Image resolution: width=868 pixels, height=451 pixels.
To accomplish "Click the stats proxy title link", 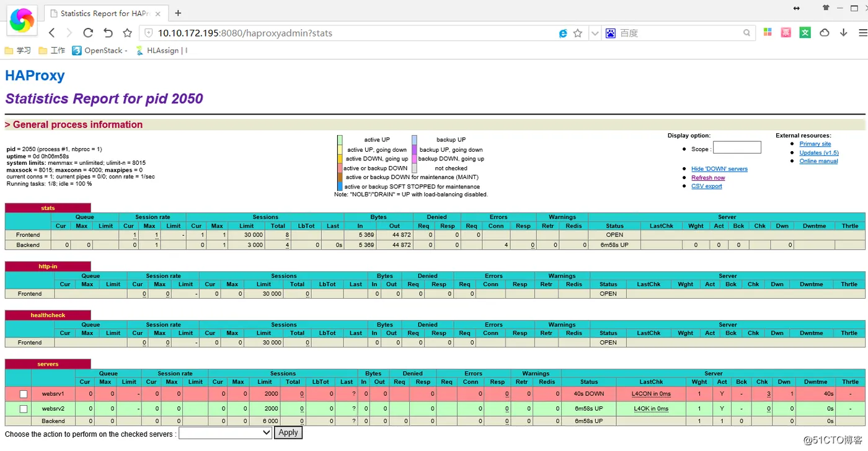I will tap(48, 208).
